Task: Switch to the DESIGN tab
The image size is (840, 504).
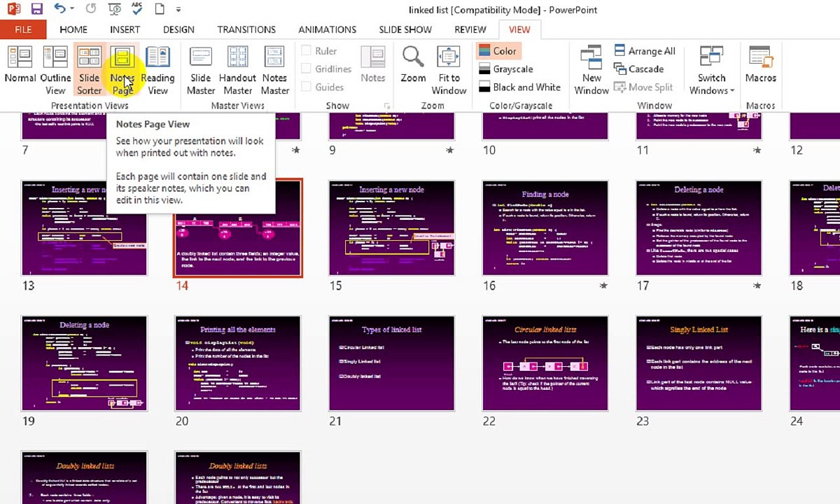Action: (178, 29)
